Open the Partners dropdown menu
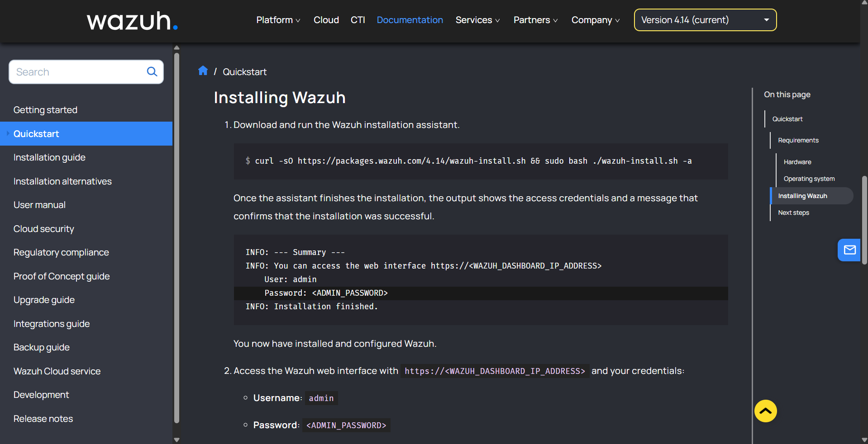 click(x=535, y=20)
